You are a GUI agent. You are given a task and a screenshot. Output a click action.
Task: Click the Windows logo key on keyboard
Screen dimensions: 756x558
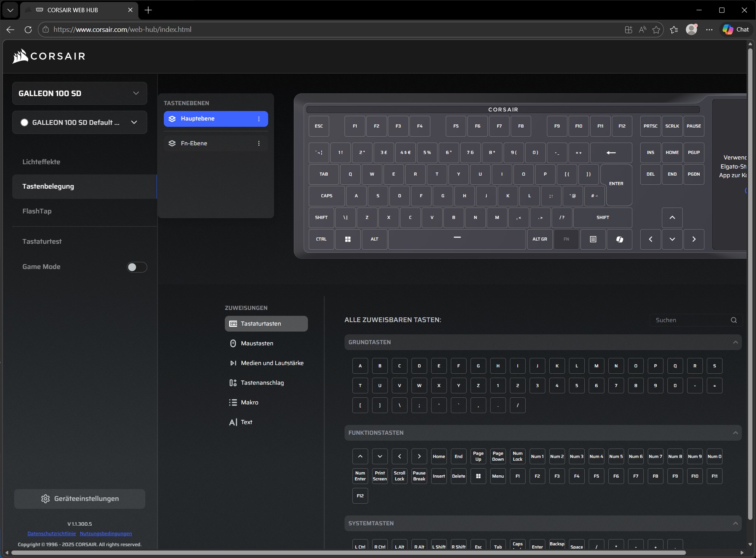pyautogui.click(x=348, y=239)
